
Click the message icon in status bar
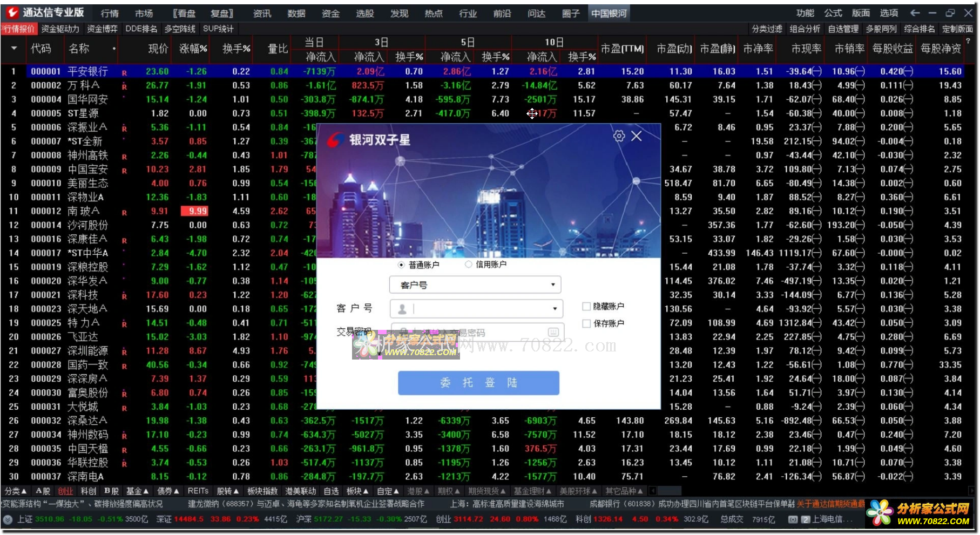[792, 519]
